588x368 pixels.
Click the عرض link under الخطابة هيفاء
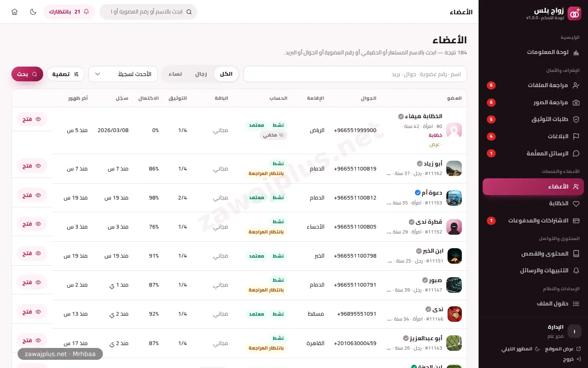tap(435, 145)
